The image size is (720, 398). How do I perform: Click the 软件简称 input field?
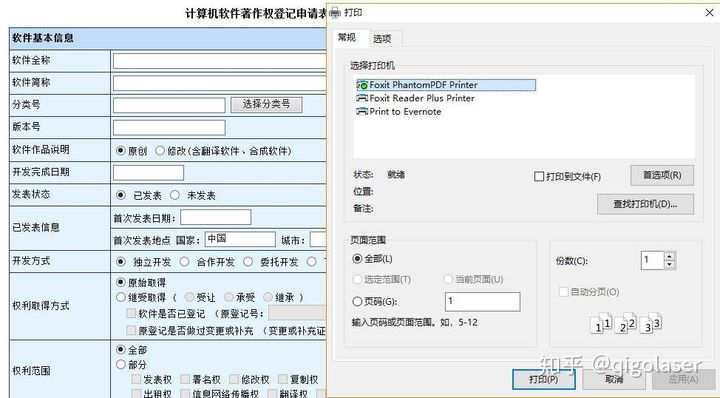click(219, 83)
